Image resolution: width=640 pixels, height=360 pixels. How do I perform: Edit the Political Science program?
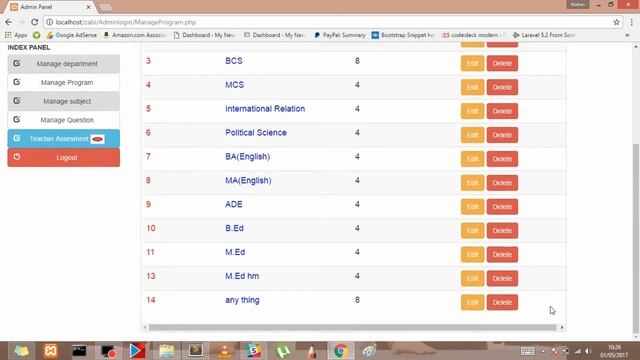click(472, 135)
